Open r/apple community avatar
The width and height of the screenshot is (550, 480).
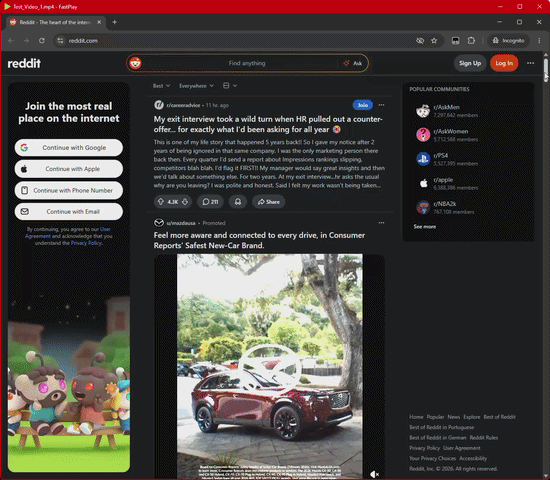point(423,183)
